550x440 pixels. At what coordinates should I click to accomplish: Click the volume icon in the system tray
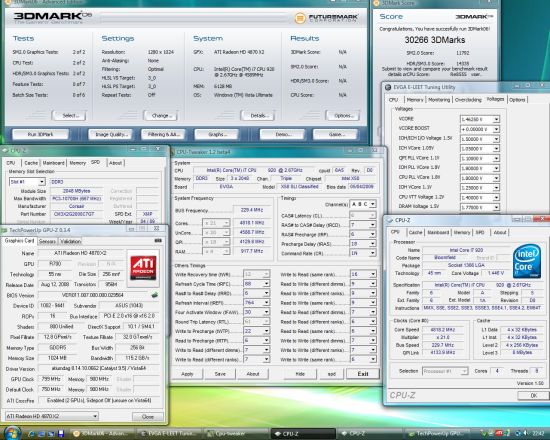click(526, 434)
